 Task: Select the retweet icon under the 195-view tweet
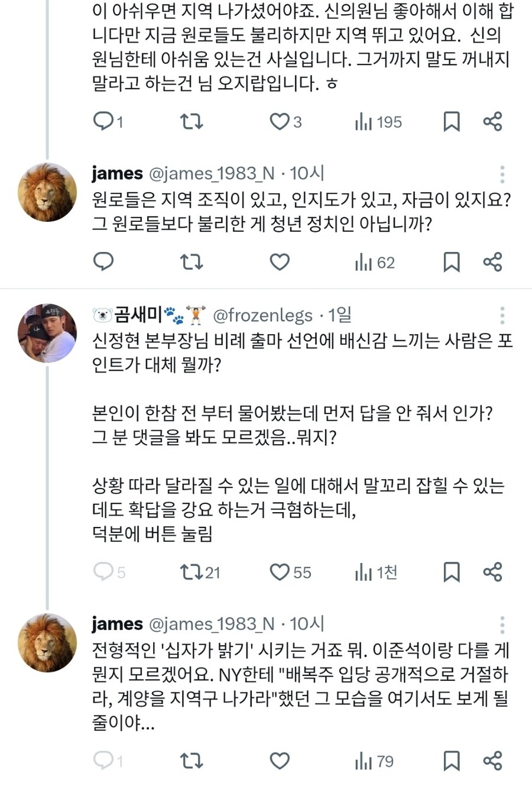tap(191, 122)
